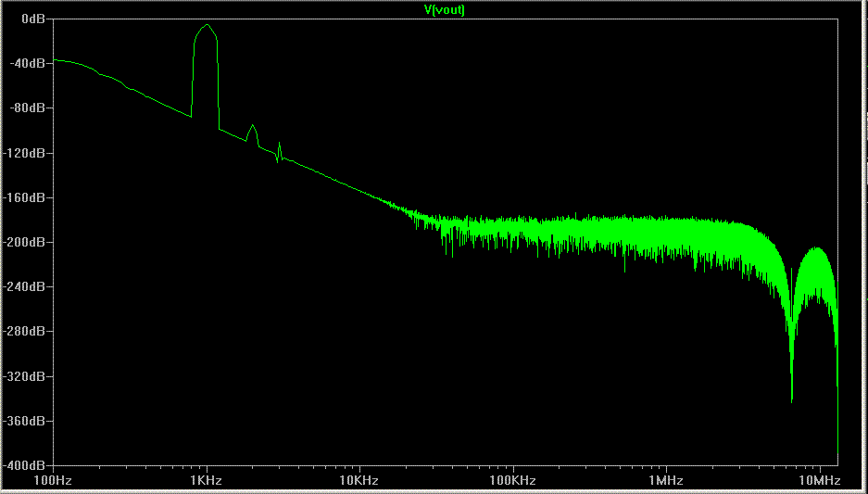Click the V(vout) trace label
This screenshot has width=868, height=494.
coord(447,10)
